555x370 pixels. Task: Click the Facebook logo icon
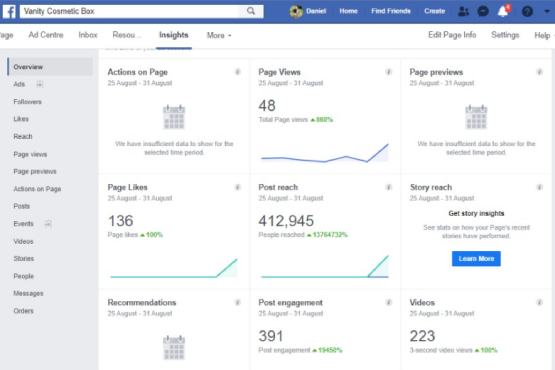[9, 11]
